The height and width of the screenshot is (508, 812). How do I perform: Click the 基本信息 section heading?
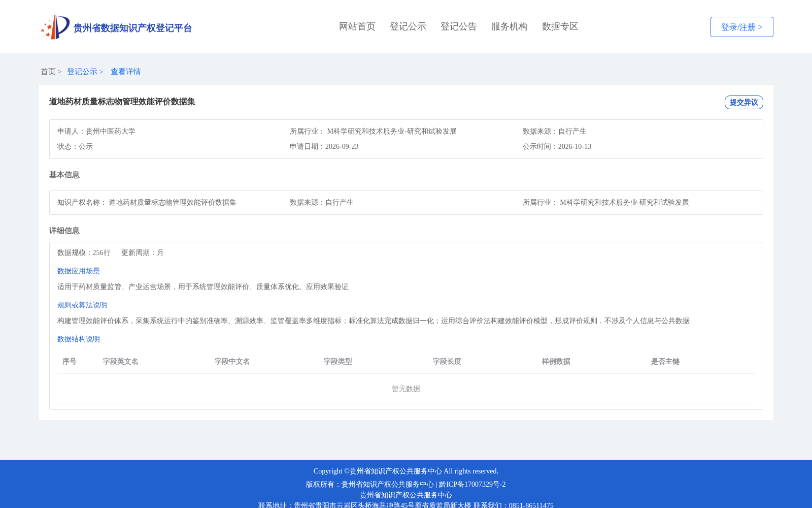click(x=64, y=175)
